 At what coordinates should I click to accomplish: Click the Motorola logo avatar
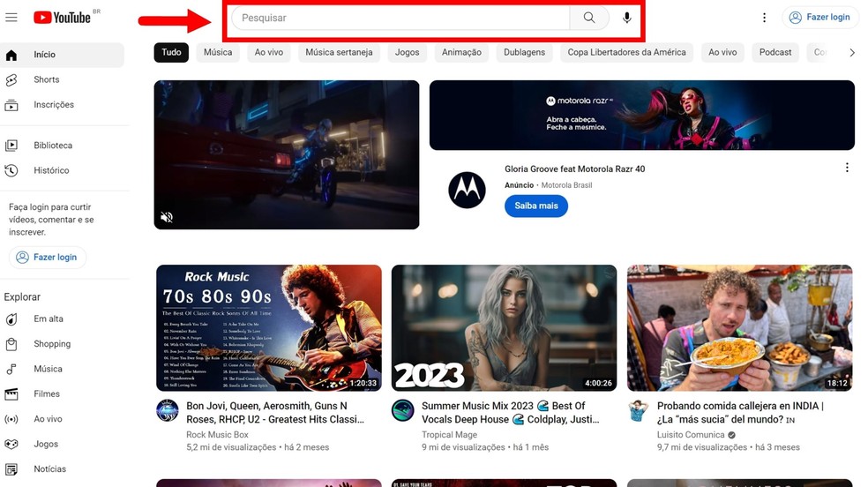click(x=467, y=190)
